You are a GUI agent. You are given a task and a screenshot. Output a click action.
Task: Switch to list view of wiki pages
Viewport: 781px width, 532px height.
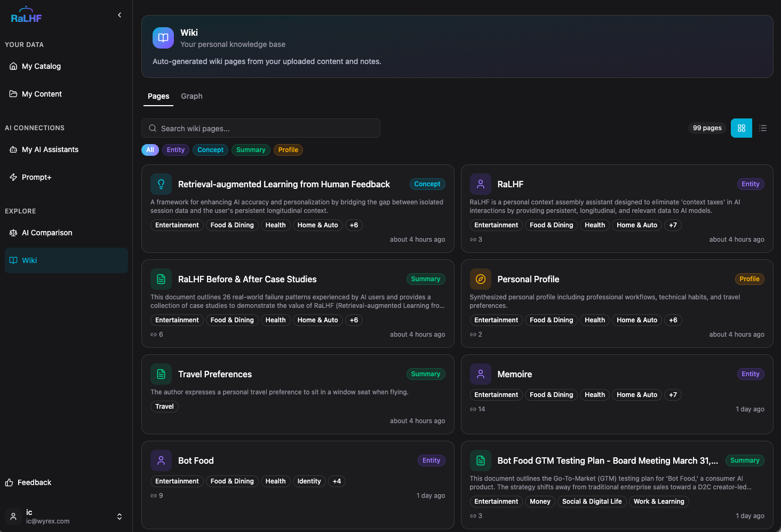coord(763,128)
